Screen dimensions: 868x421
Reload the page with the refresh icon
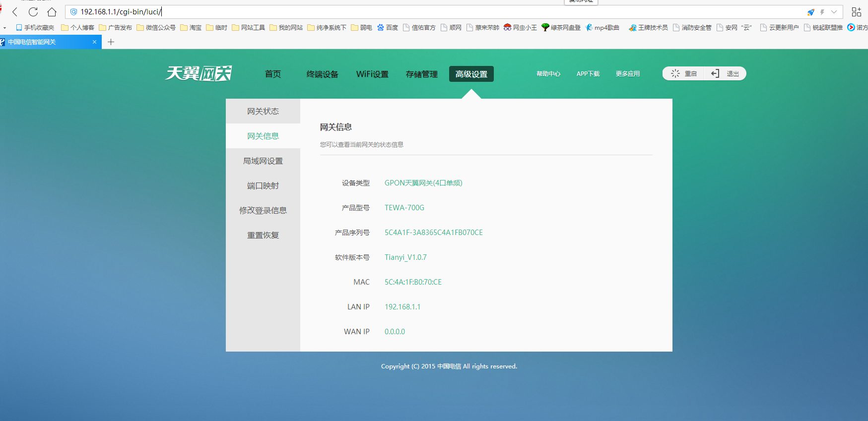pyautogui.click(x=33, y=12)
